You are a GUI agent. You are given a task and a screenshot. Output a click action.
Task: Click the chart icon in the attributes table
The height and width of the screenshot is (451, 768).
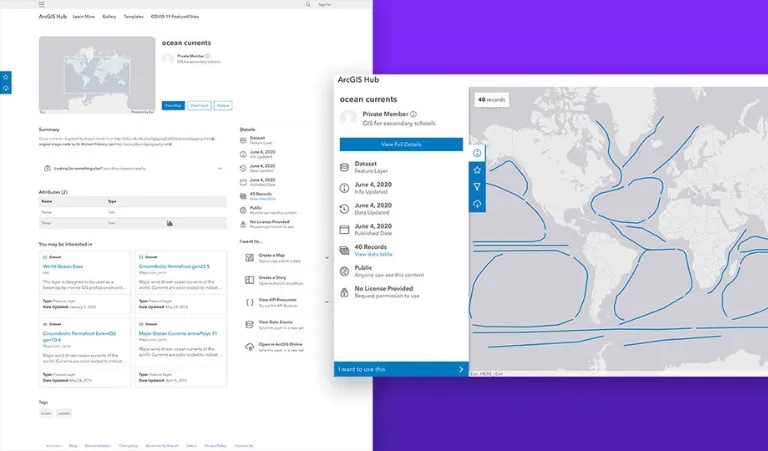(169, 223)
